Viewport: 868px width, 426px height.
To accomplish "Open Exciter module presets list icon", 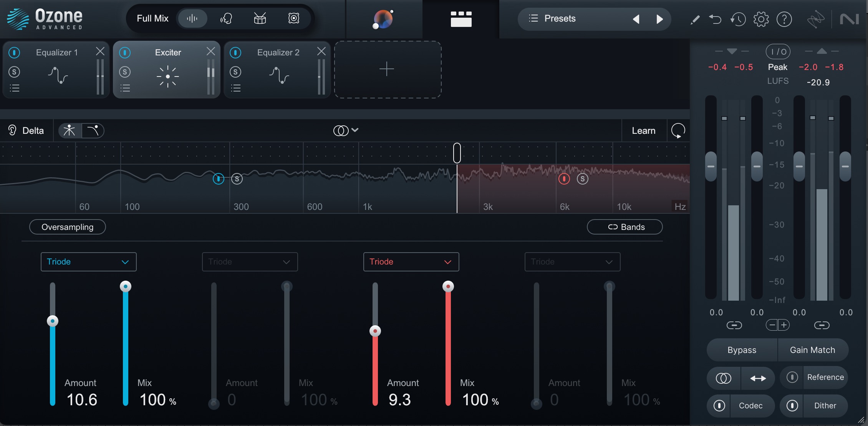I will click(x=125, y=88).
